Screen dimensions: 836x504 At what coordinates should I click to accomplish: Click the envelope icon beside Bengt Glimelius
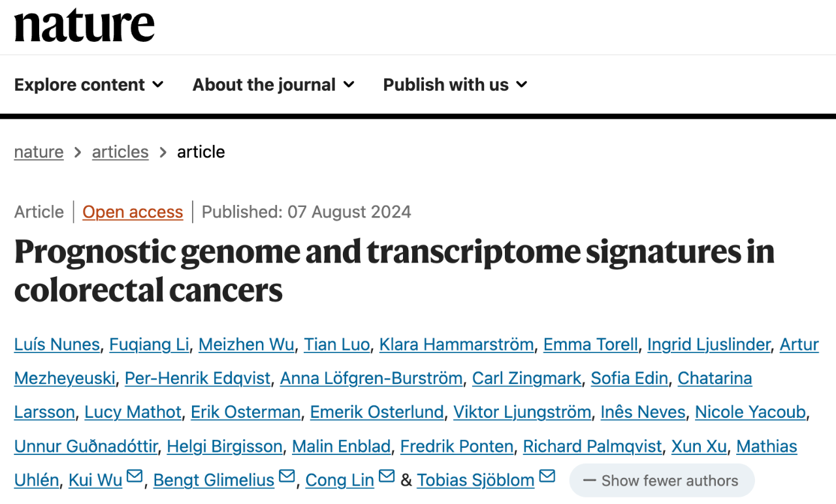287,477
